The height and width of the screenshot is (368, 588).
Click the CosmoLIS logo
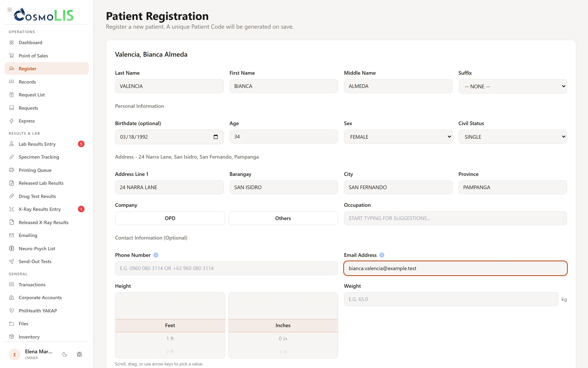point(44,15)
